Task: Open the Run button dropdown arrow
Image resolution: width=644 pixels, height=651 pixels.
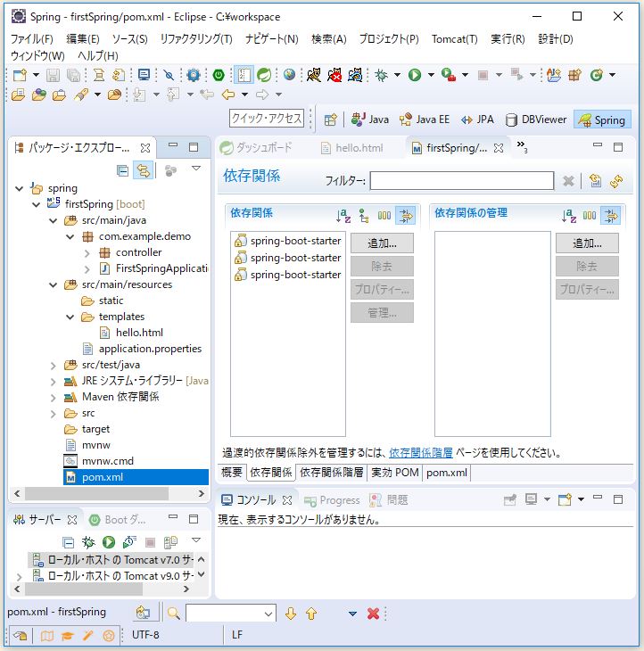Action: coord(431,75)
